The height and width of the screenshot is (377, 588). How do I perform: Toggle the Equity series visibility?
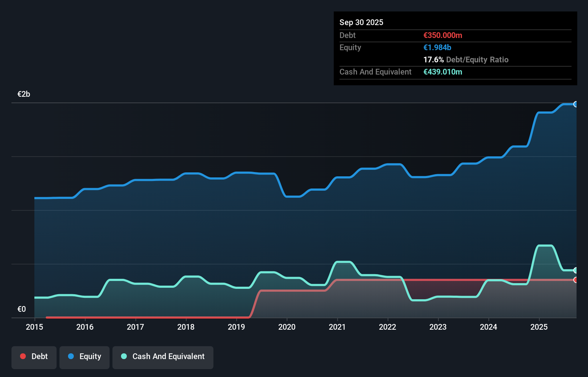[84, 357]
